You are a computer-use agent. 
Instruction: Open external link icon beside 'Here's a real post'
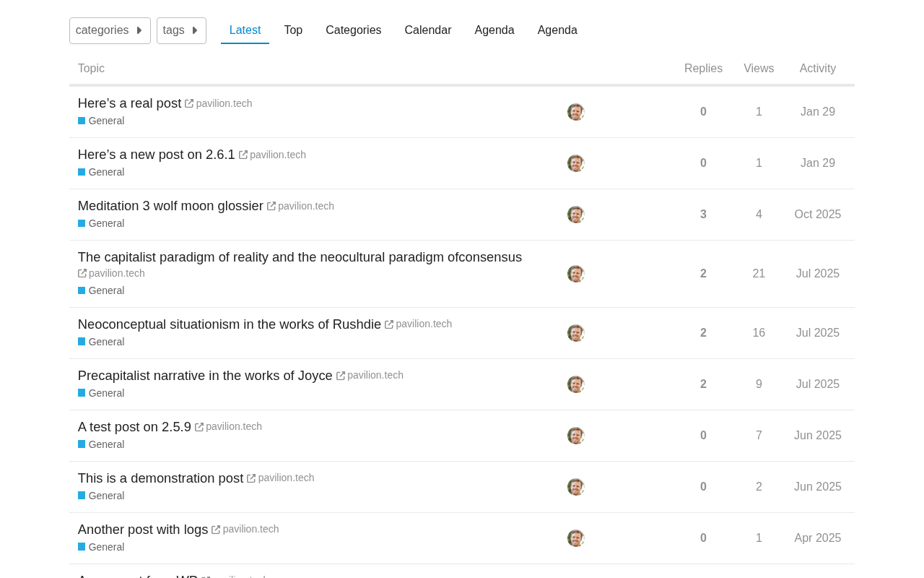point(189,104)
